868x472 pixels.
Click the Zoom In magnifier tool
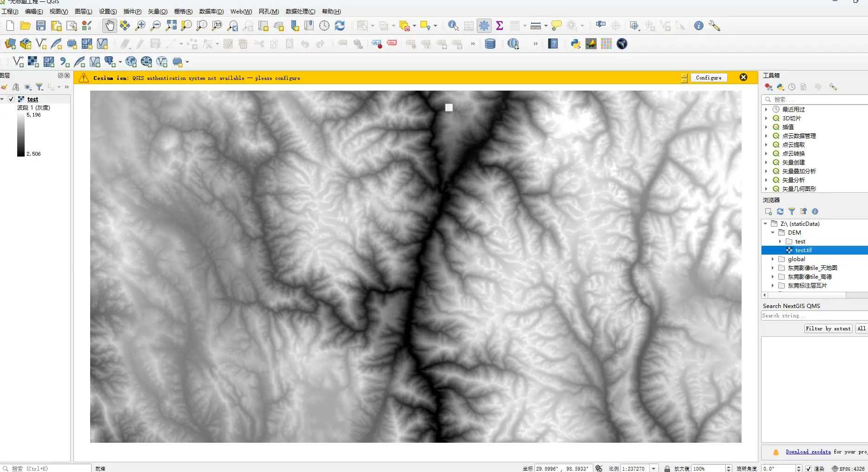tap(140, 26)
